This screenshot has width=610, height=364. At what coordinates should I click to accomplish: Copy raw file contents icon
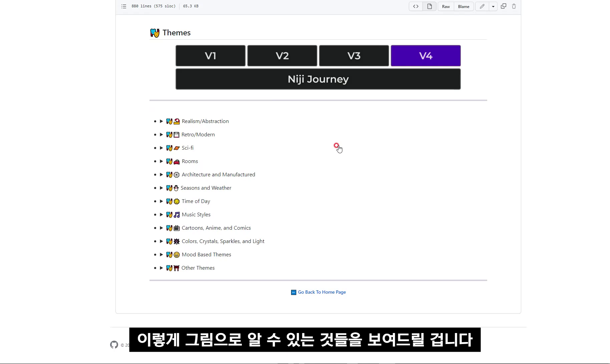(504, 6)
